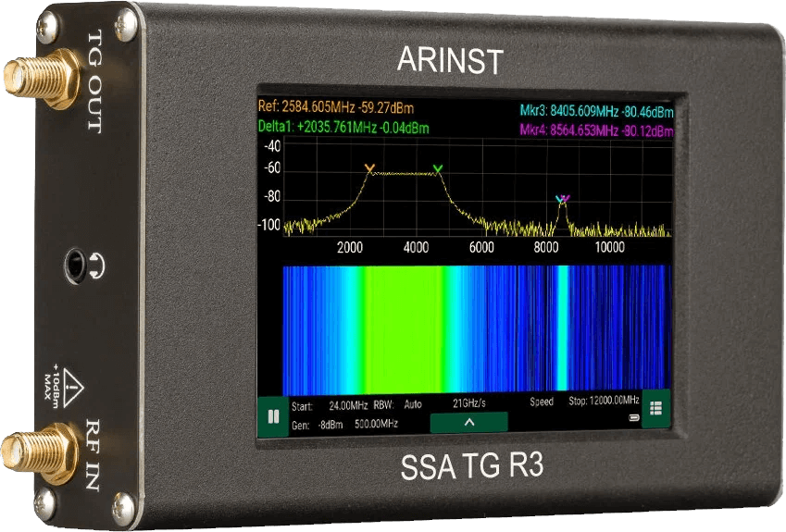
Task: Select the green Delta1 marker on the trace
Action: 438,168
